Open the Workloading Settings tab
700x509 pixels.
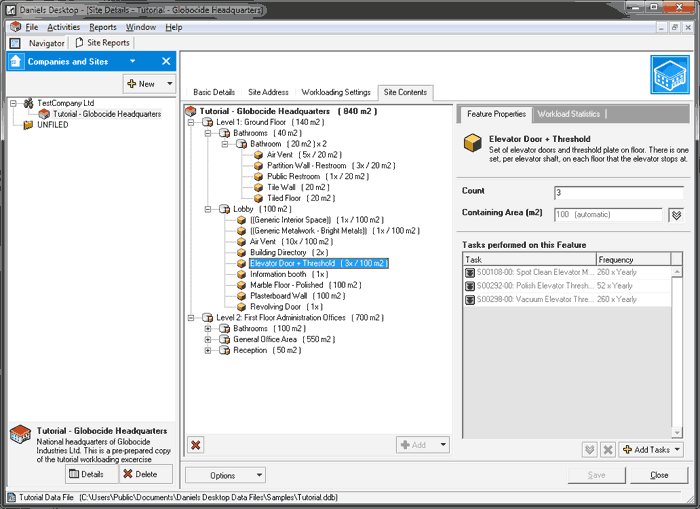click(x=336, y=92)
